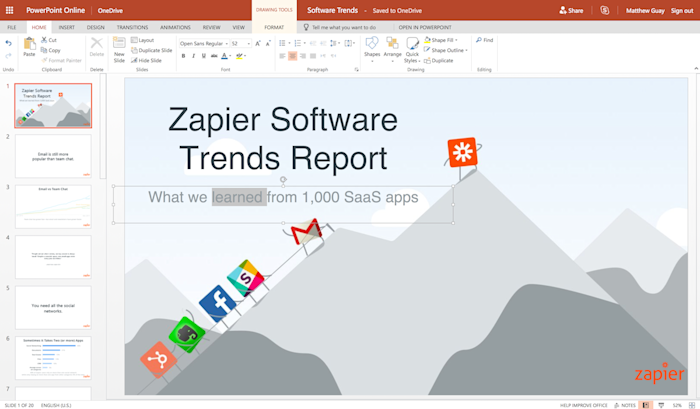The width and height of the screenshot is (700, 409).
Task: Align text left
Action: 282,56
